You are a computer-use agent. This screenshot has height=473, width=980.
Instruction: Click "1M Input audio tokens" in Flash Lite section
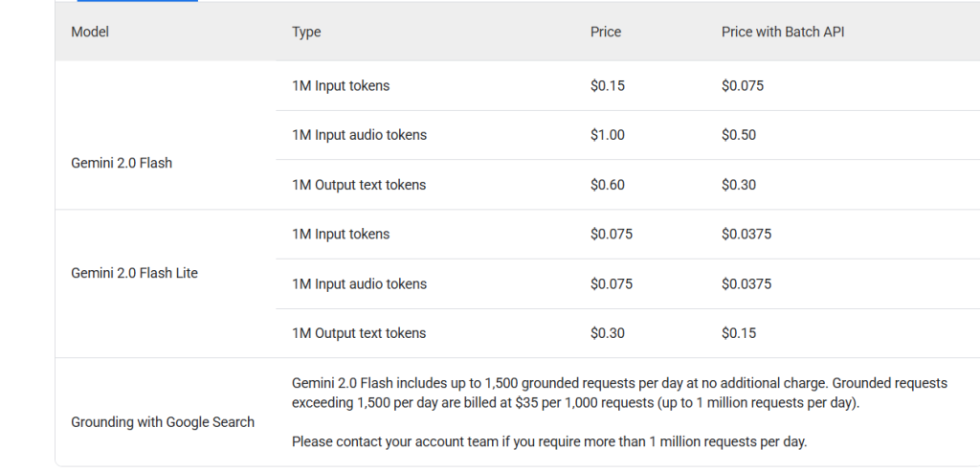click(360, 284)
